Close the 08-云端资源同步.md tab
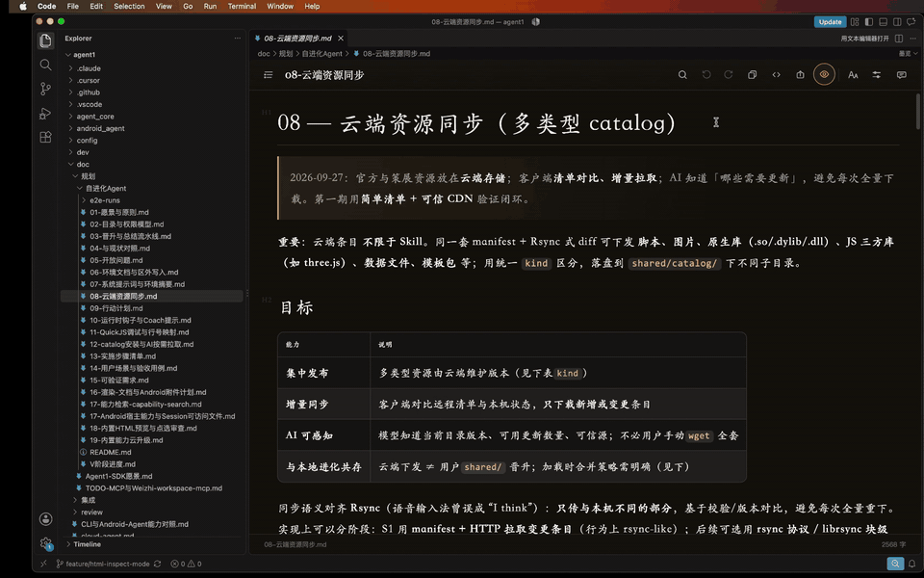Image resolution: width=924 pixels, height=578 pixels. point(341,39)
